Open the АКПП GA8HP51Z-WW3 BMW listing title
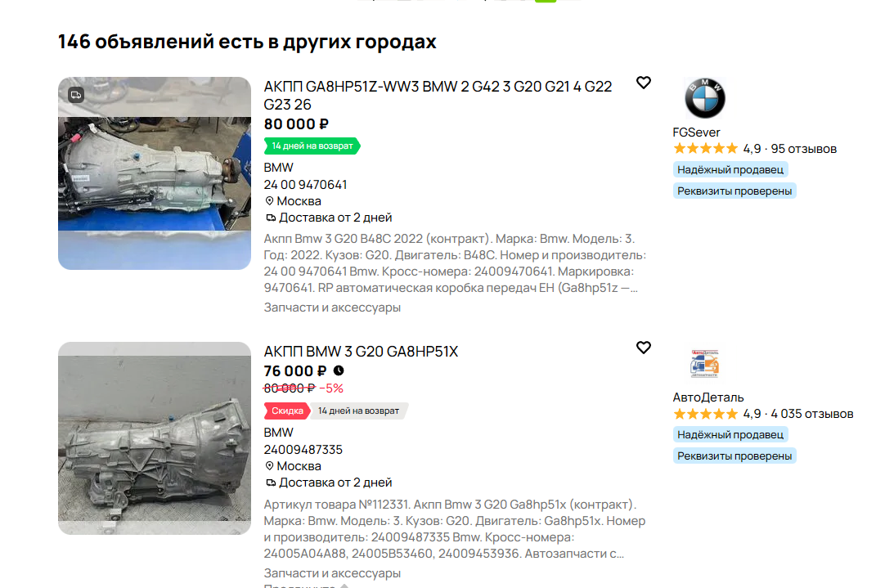The image size is (876, 588). pyautogui.click(x=438, y=96)
